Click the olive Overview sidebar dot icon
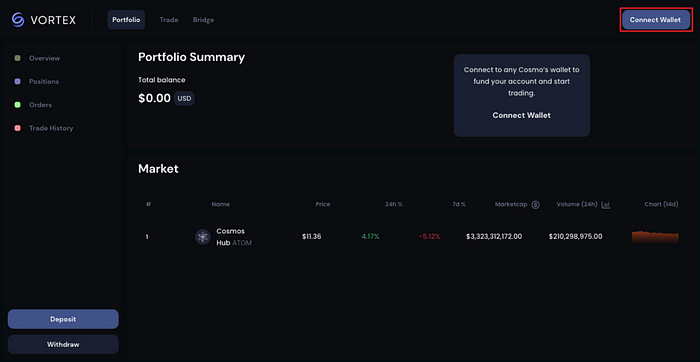 [17, 58]
